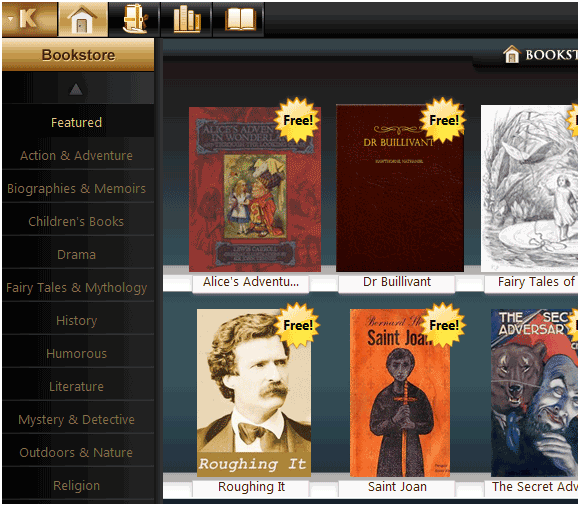
Task: Open the open-book reading icon
Action: [x=239, y=19]
